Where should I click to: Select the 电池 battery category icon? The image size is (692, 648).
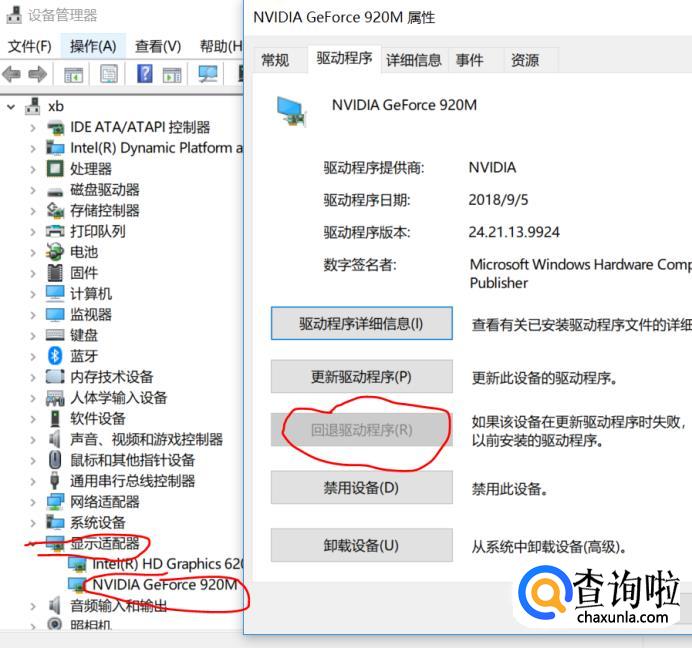[55, 252]
